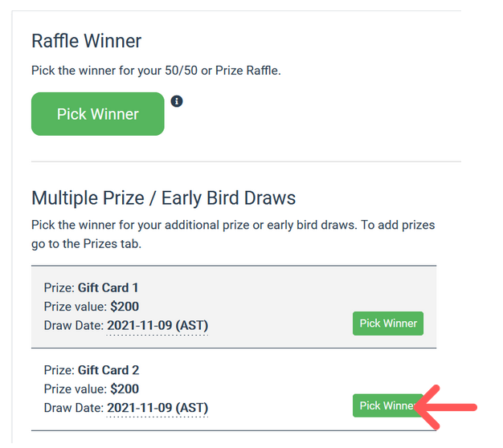Click the Gift Card 2 draw date value

[x=157, y=408]
